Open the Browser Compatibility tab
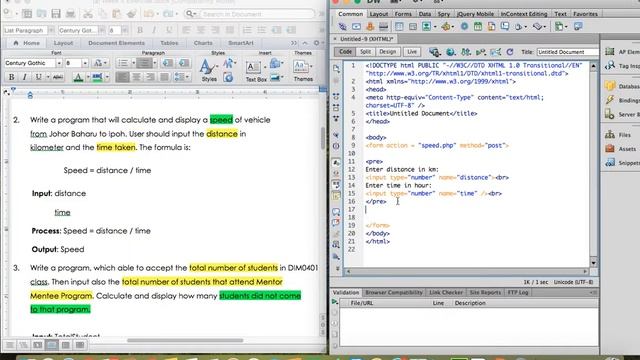Viewport: 640px width, 360px height. [x=393, y=292]
